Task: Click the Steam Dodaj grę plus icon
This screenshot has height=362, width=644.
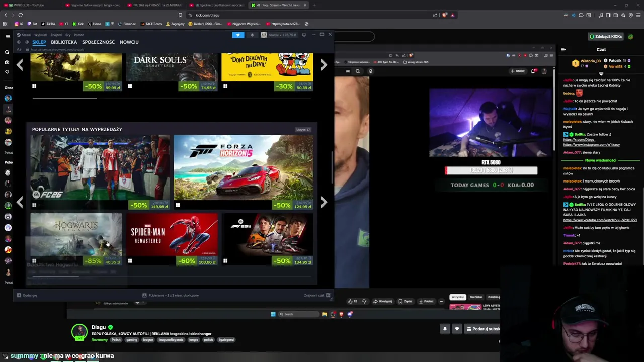Action: (19, 295)
